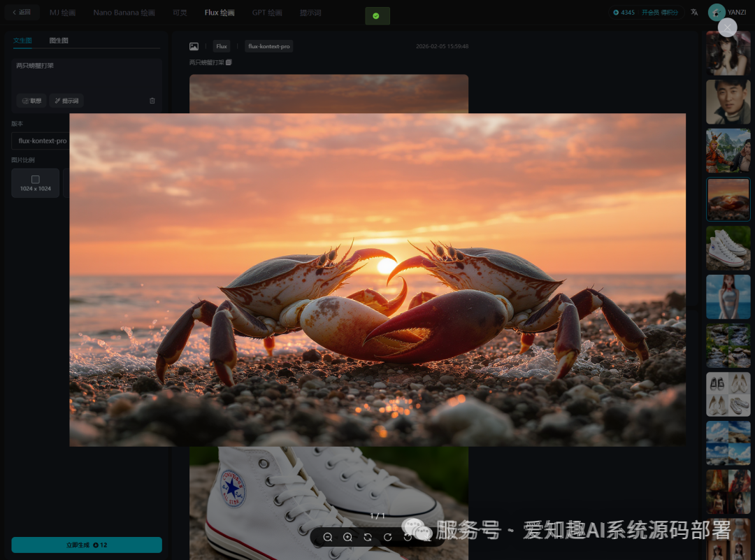Viewport: 755px width, 560px height.
Task: Open the blue sky clouds grid thumbnail
Action: click(728, 443)
